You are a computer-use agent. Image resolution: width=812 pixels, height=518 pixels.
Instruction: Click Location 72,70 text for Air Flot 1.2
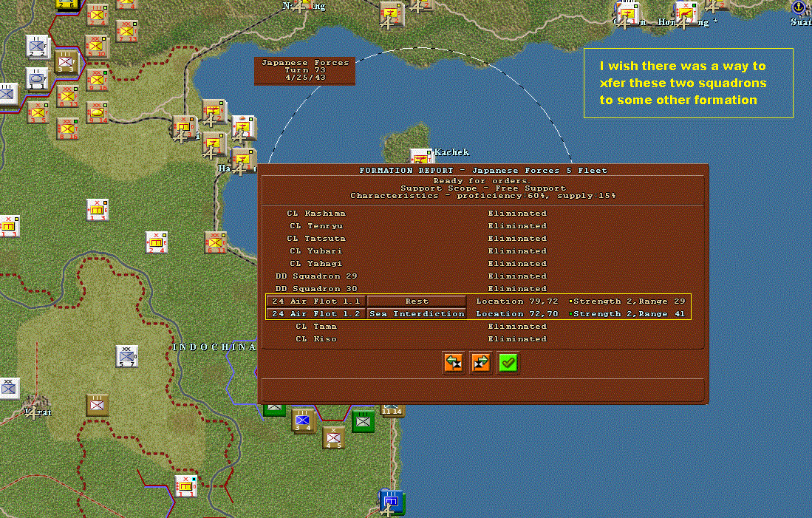[x=516, y=313]
